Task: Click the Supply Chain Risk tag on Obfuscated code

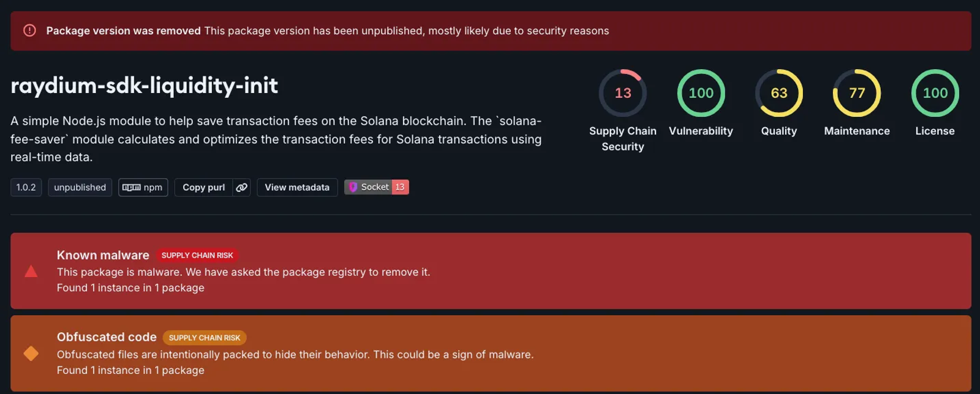Action: pos(205,338)
